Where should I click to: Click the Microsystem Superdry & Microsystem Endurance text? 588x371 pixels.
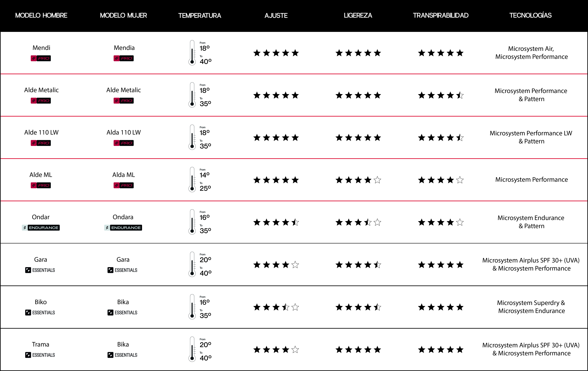(x=531, y=307)
